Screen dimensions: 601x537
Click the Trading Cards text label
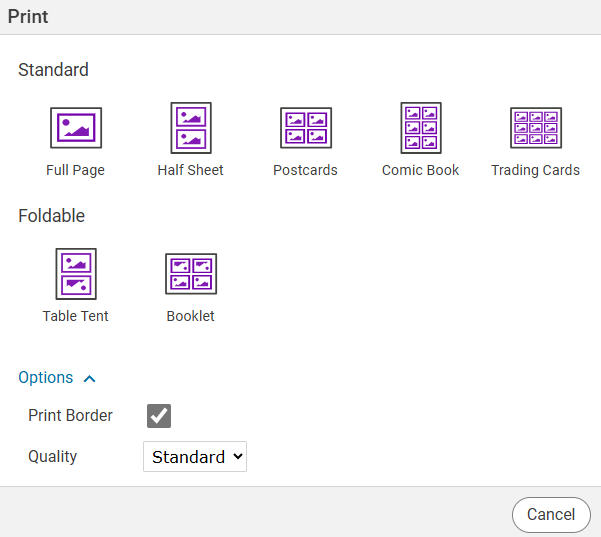[535, 170]
